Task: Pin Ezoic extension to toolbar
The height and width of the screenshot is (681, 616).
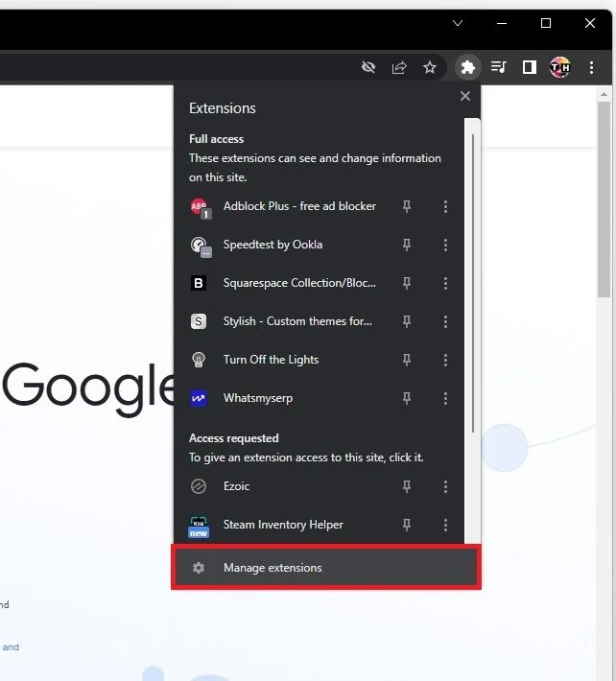Action: (407, 486)
